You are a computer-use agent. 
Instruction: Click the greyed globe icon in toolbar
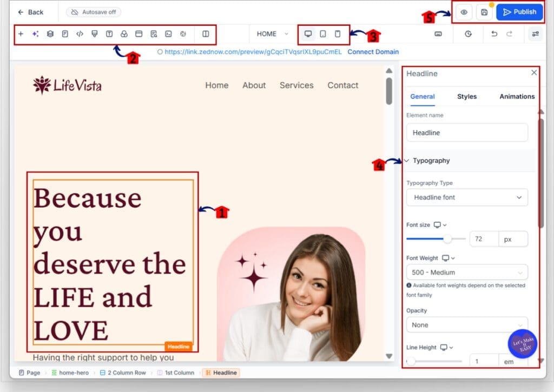183,34
